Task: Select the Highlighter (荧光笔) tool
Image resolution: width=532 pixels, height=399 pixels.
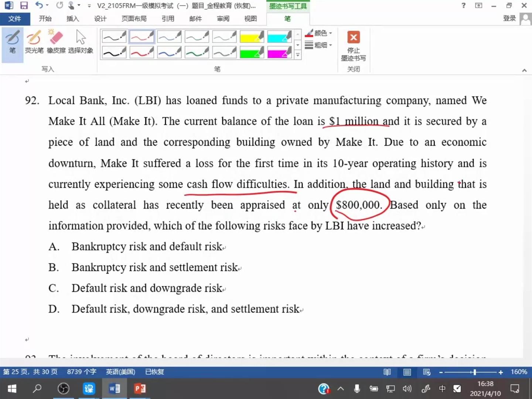Action: coord(34,43)
